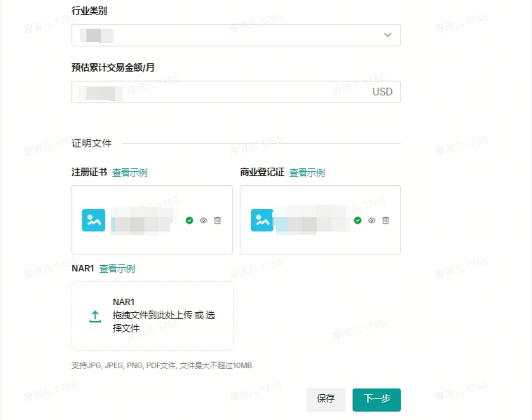Viewport: 532px width, 420px height.
Task: Click the 注册证书 image file icon
Action: pyautogui.click(x=93, y=220)
